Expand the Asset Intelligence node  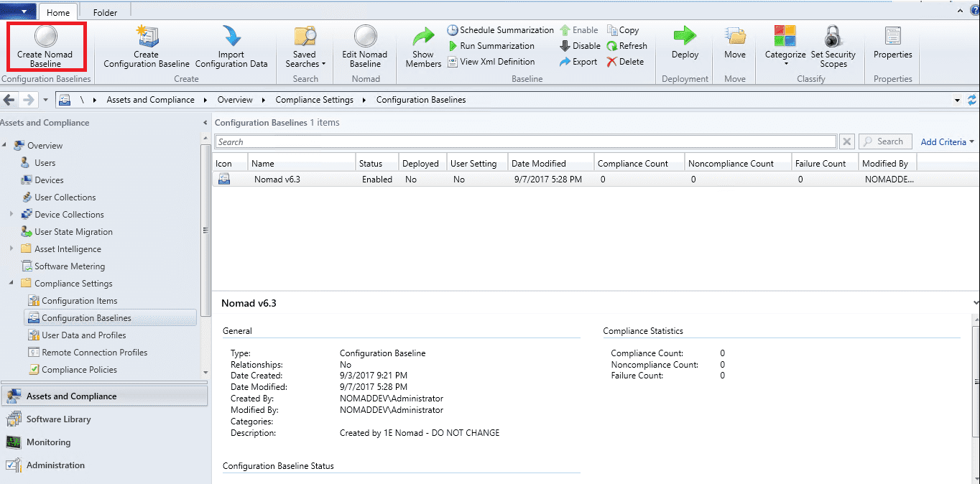[12, 248]
